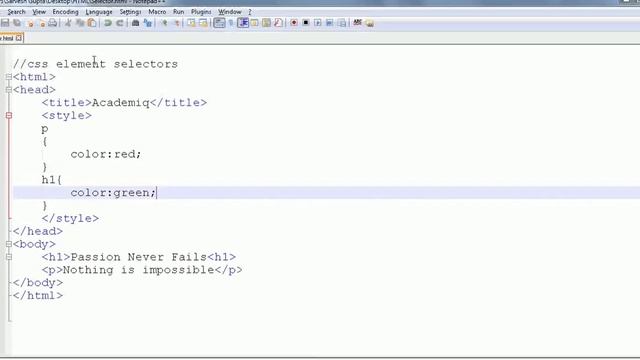Click the Copy toolbar icon
Viewport: 640px width, 360px height.
(x=80, y=23)
